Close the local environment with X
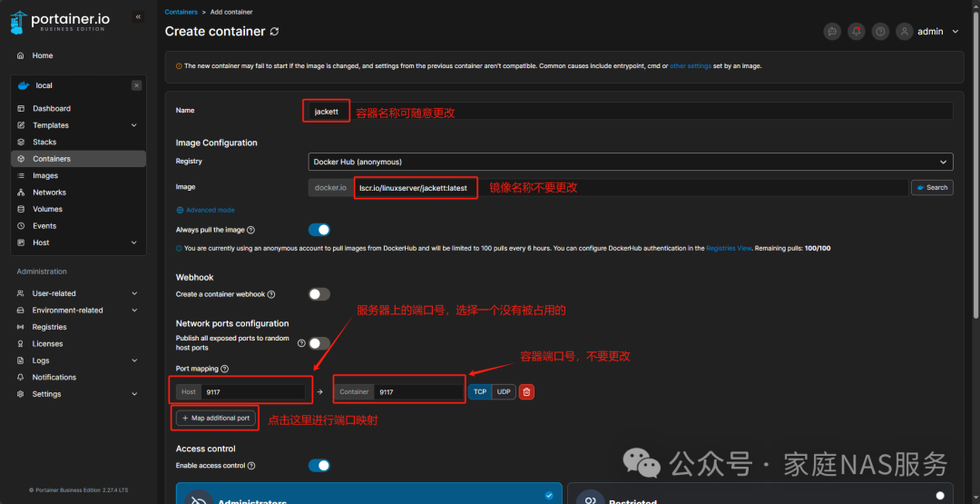The width and height of the screenshot is (980, 504). coord(136,85)
